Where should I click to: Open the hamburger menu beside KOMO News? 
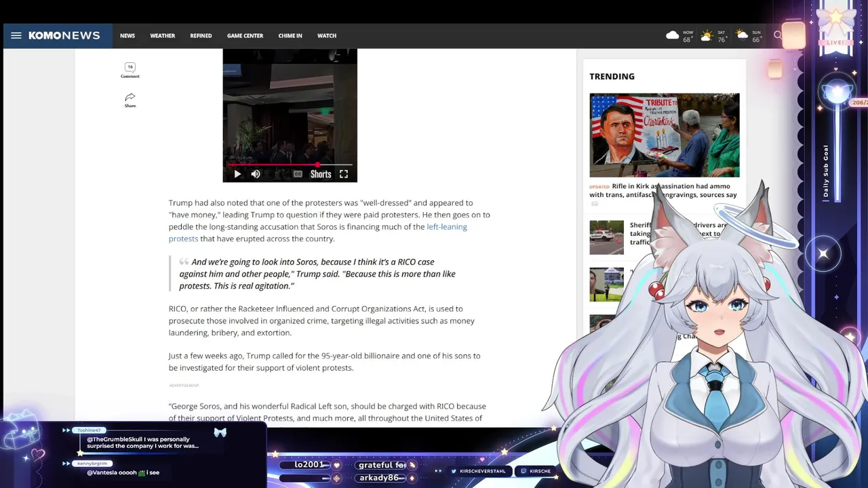click(x=16, y=35)
